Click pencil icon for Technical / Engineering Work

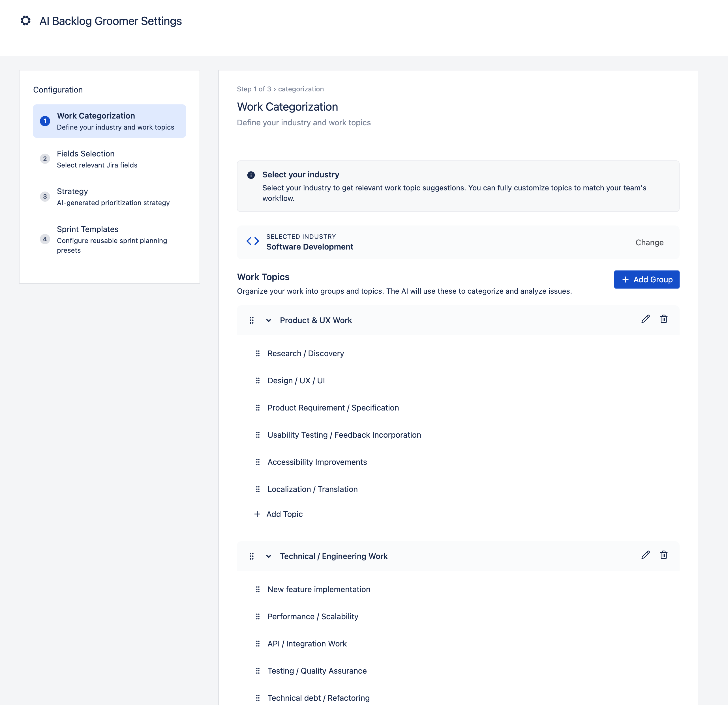pyautogui.click(x=645, y=555)
